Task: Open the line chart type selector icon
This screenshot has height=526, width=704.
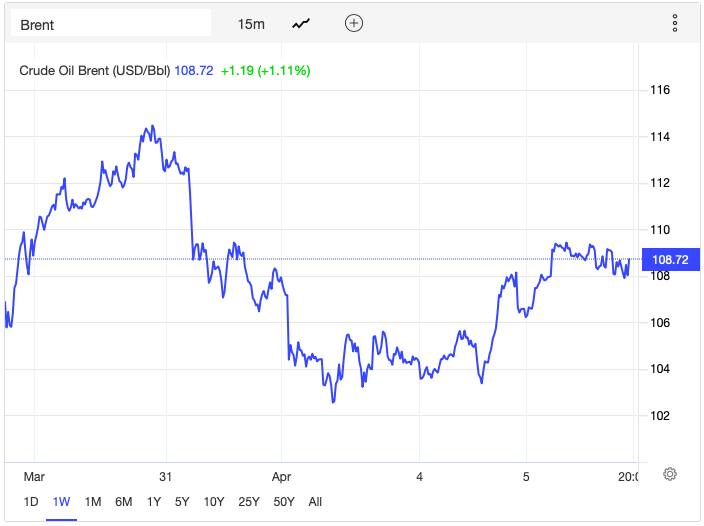Action: click(x=301, y=24)
